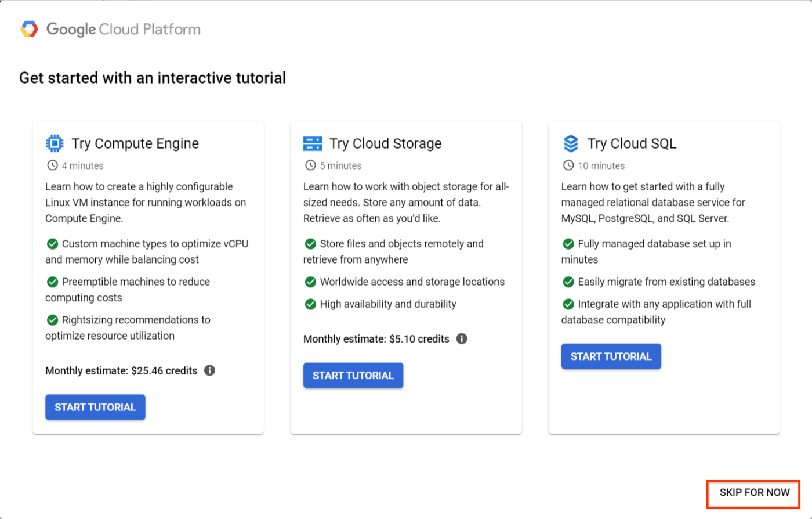This screenshot has height=519, width=812.
Task: Click checkmark beside High availability and durability
Action: click(x=310, y=304)
